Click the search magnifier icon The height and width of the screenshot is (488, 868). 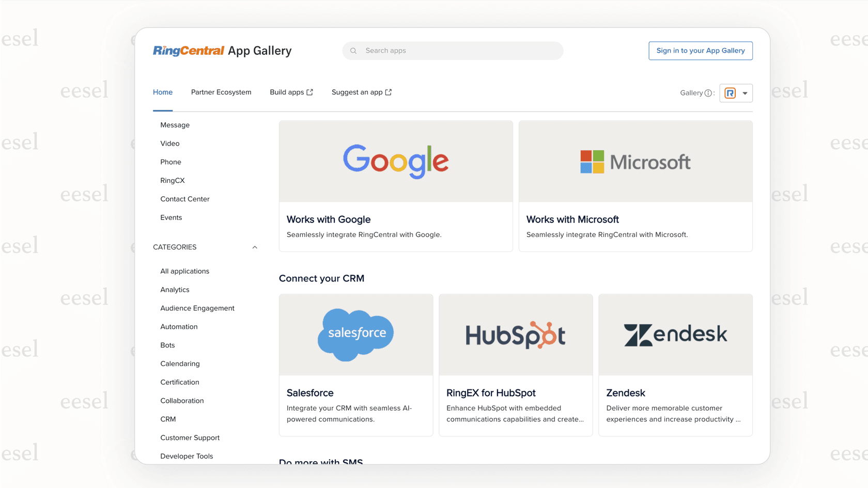[353, 51]
